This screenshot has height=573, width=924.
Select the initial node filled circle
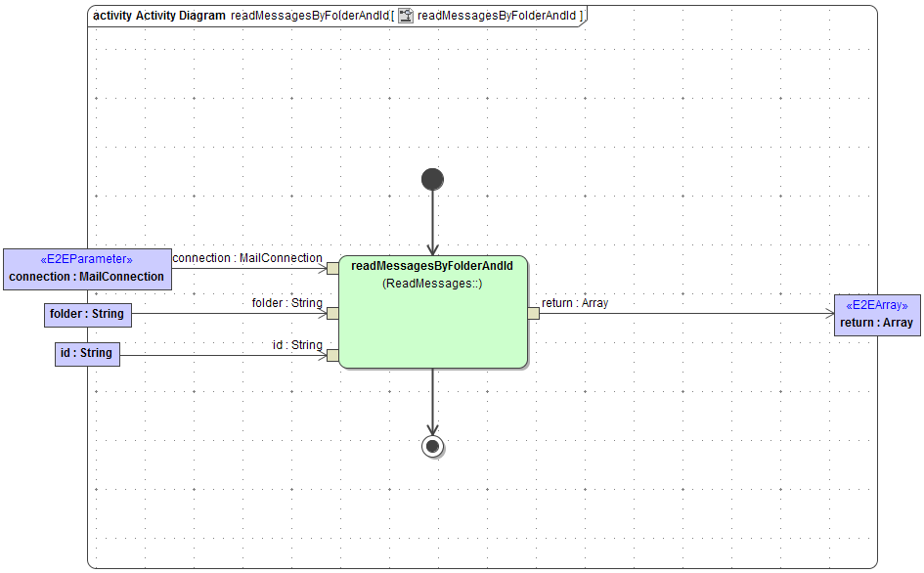click(432, 179)
